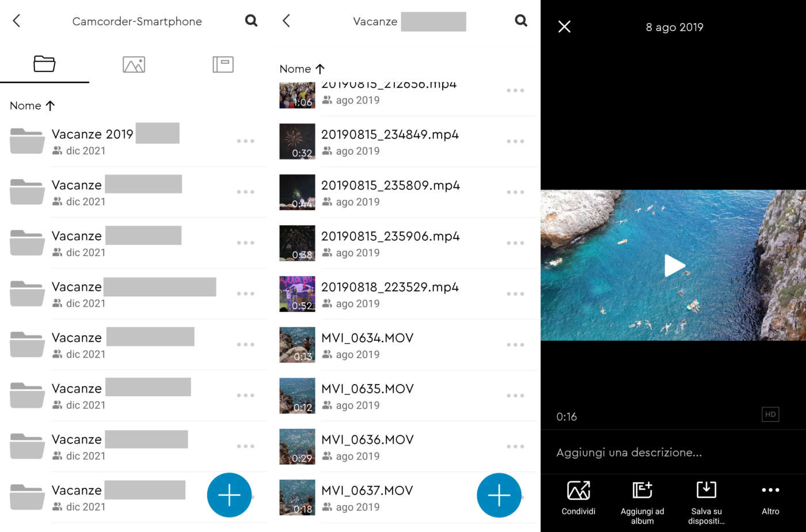Toggle name sort order in the folder list
Screen dimensions: 806x532
pos(32,105)
